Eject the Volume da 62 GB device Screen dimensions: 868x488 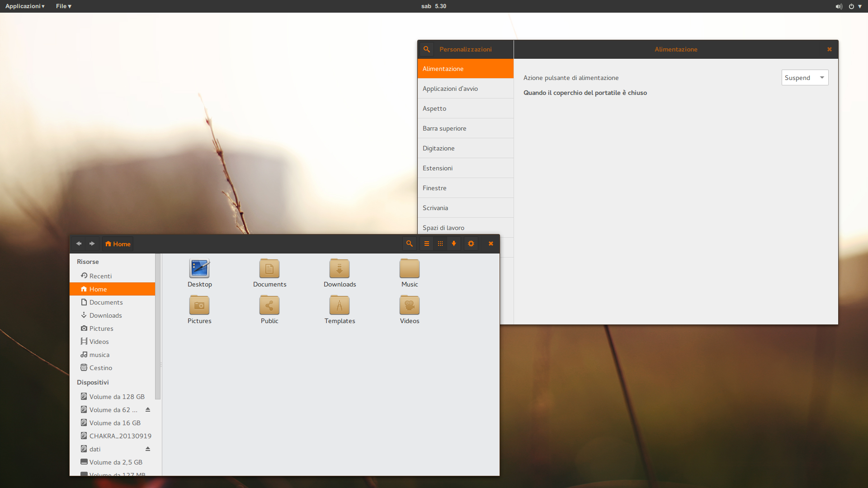tap(147, 410)
